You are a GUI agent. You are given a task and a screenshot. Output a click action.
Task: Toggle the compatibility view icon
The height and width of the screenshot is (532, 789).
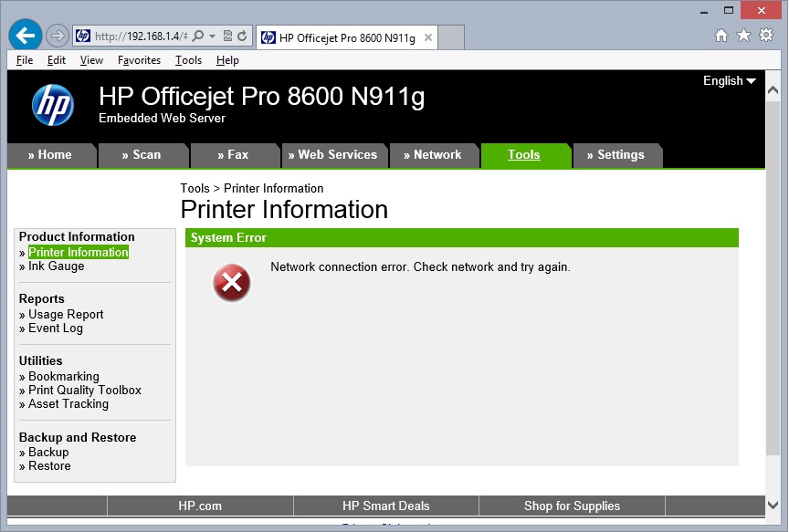pos(227,36)
